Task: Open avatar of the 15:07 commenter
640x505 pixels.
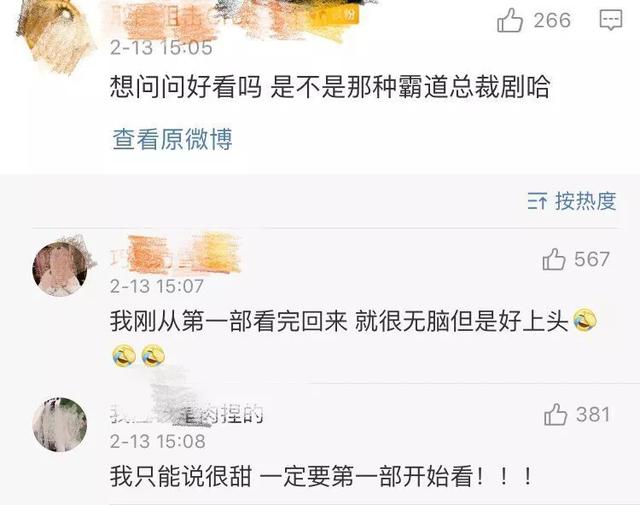Action: click(x=60, y=268)
